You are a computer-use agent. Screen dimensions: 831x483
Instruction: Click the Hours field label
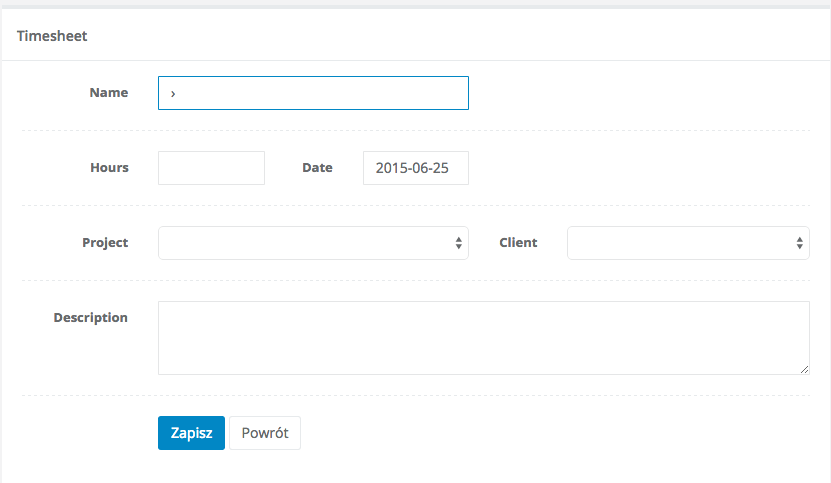click(109, 168)
